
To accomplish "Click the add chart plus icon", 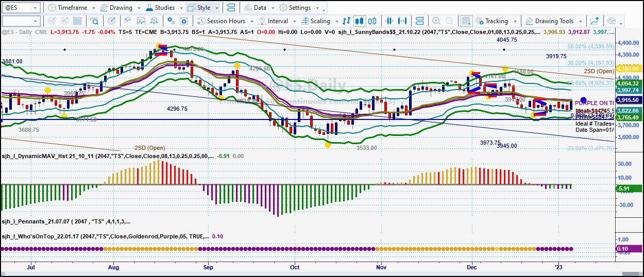I will (x=595, y=21).
